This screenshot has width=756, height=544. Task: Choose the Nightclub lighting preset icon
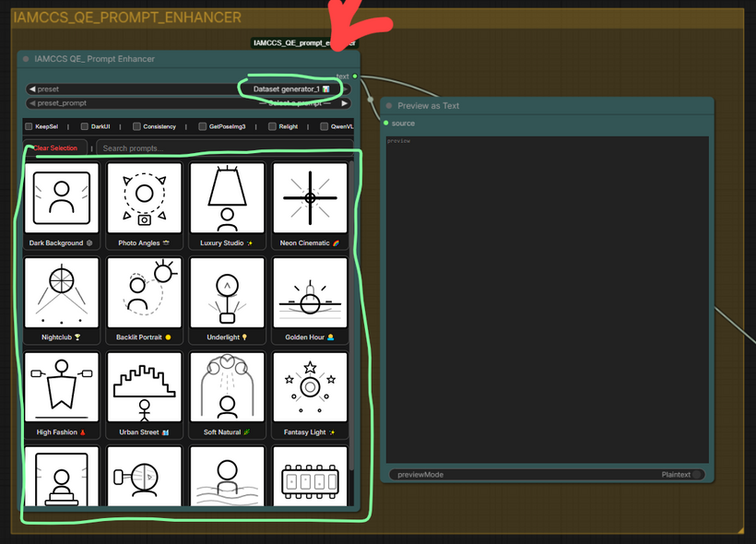62,292
